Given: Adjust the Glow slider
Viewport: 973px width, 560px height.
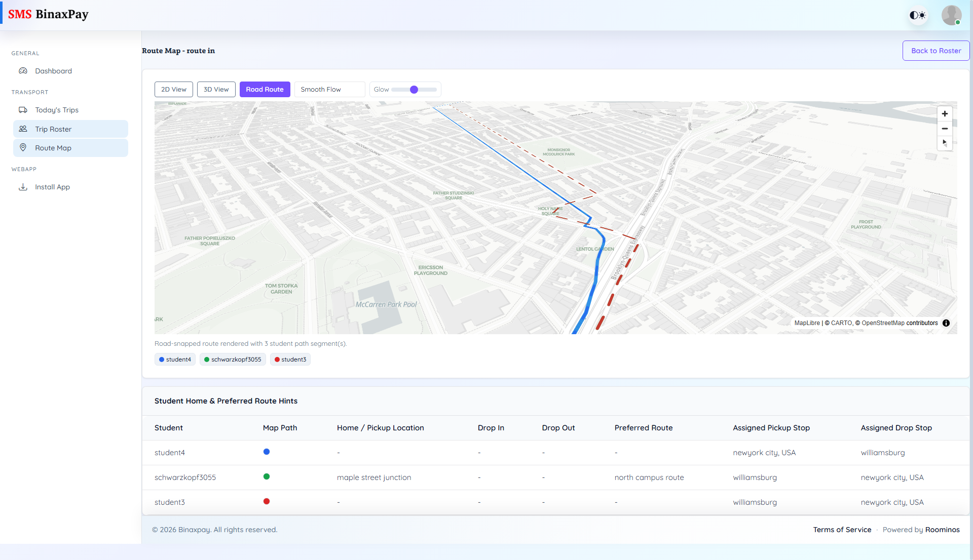Looking at the screenshot, I should pos(414,89).
